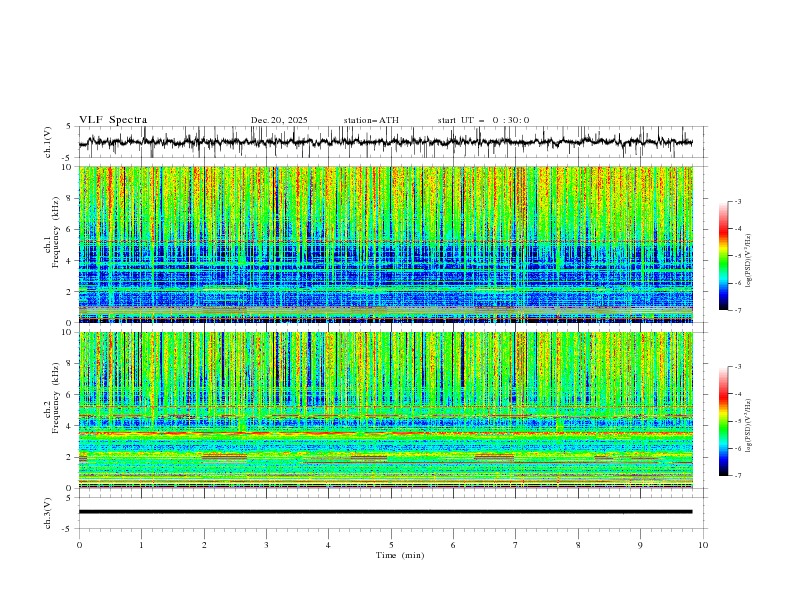The width and height of the screenshot is (792, 612).
Task: Click time-axis tick label "1"
Action: pyautogui.click(x=141, y=545)
